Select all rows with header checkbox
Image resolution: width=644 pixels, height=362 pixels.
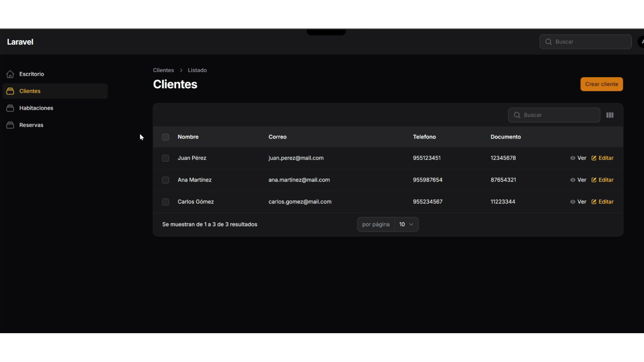click(165, 137)
